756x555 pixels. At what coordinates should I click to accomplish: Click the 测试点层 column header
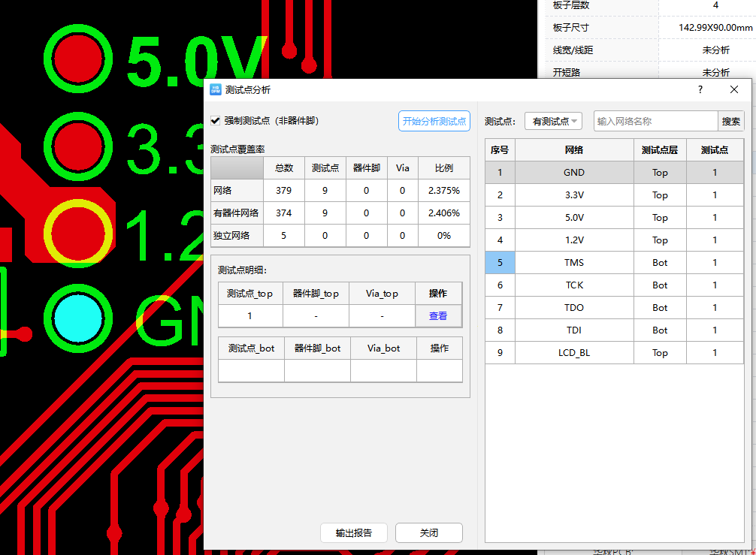pos(660,149)
